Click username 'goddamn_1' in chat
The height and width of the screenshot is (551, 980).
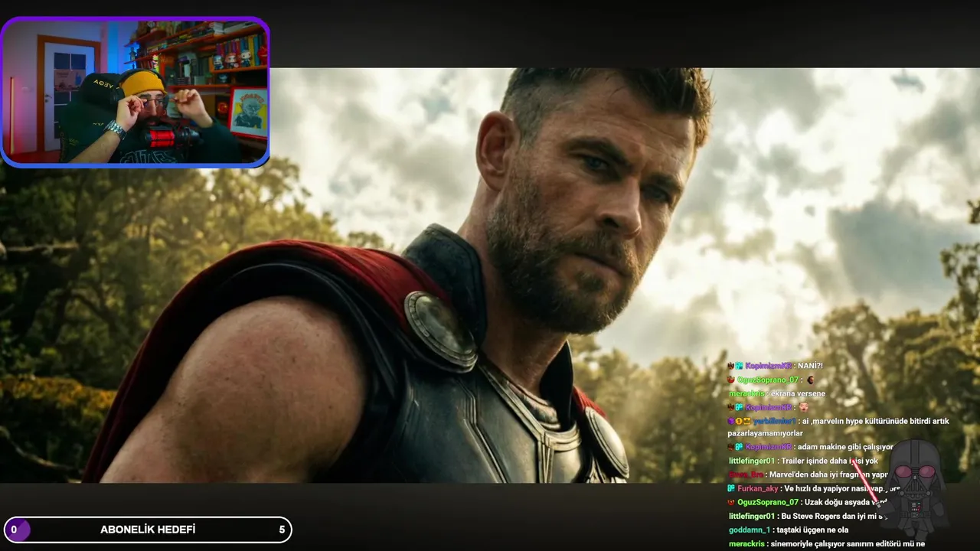point(749,530)
